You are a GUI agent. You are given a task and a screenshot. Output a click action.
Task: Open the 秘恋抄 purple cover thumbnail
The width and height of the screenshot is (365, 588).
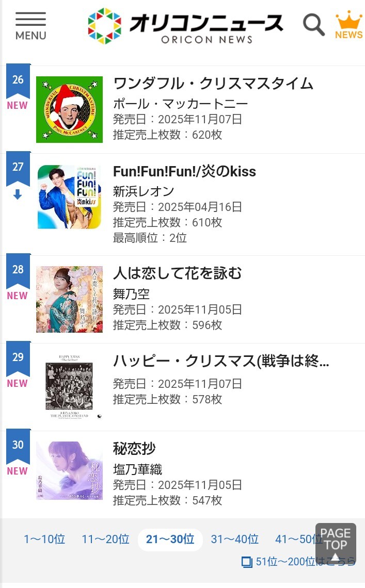69,470
